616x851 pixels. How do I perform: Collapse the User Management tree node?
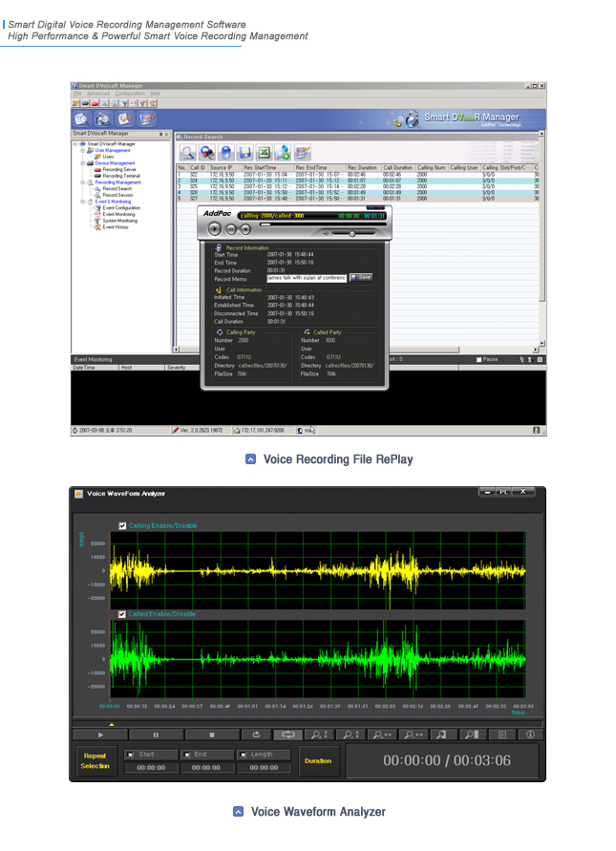tap(82, 150)
